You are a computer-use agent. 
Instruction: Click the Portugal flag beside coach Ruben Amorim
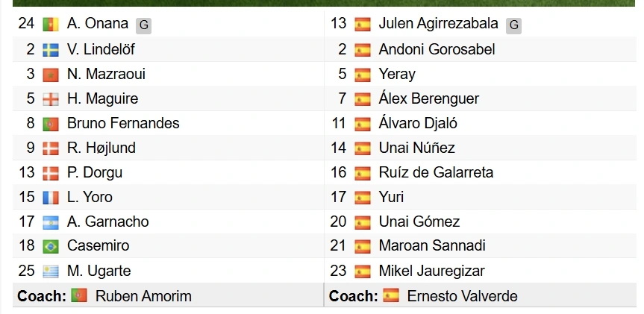79,295
